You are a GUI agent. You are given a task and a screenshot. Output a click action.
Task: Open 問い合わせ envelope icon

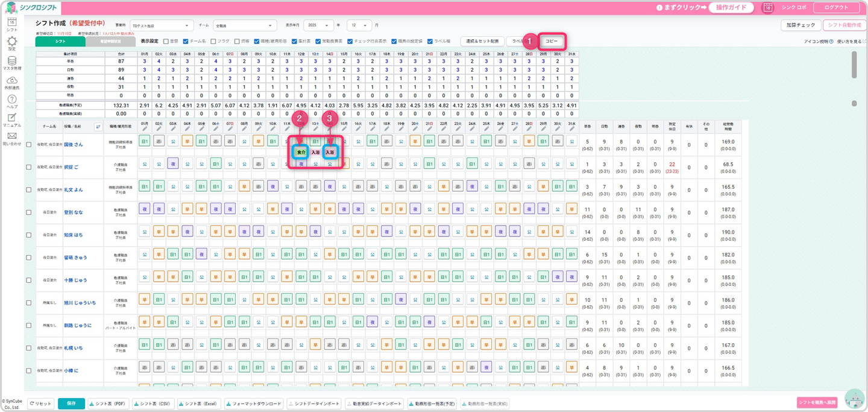tap(11, 137)
